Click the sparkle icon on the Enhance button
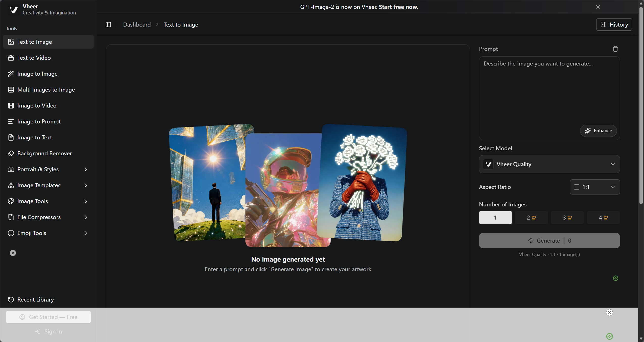 tap(588, 131)
